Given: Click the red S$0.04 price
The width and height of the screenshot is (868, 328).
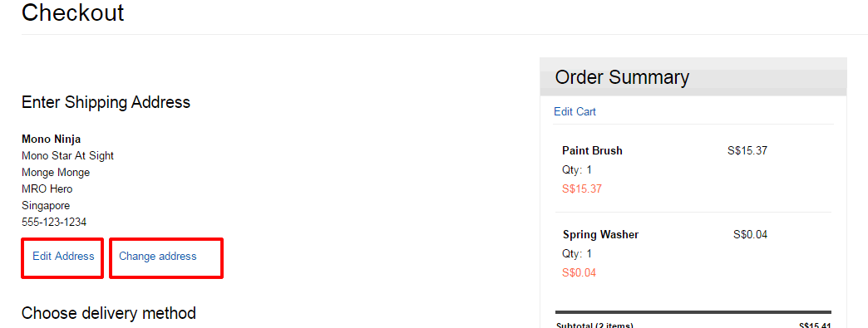Looking at the screenshot, I should pos(579,273).
